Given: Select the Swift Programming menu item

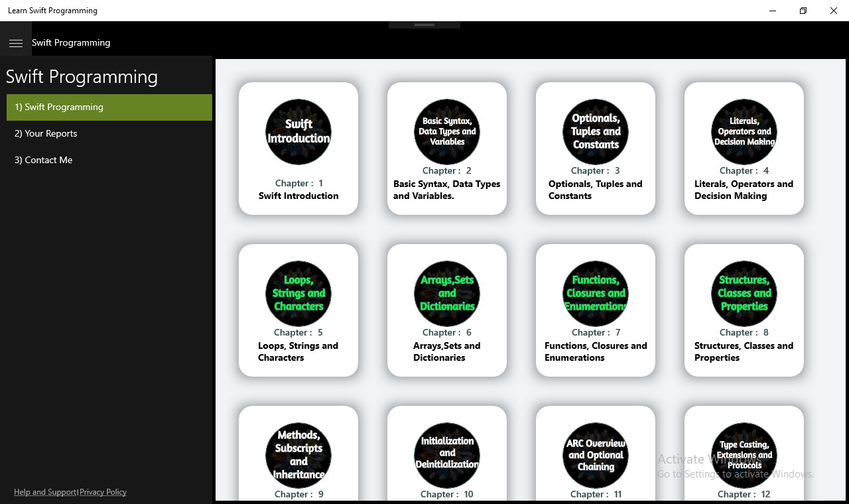Looking at the screenshot, I should 109,107.
